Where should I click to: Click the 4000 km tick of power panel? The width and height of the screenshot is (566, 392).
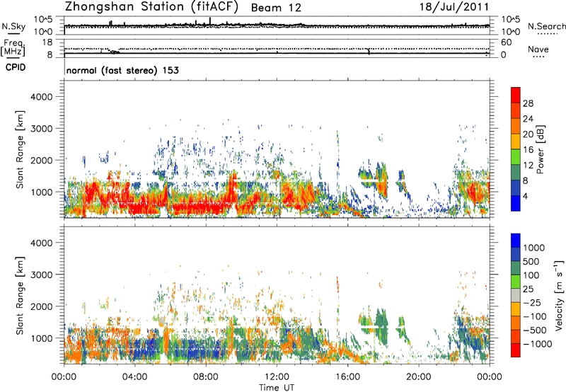tap(42, 97)
